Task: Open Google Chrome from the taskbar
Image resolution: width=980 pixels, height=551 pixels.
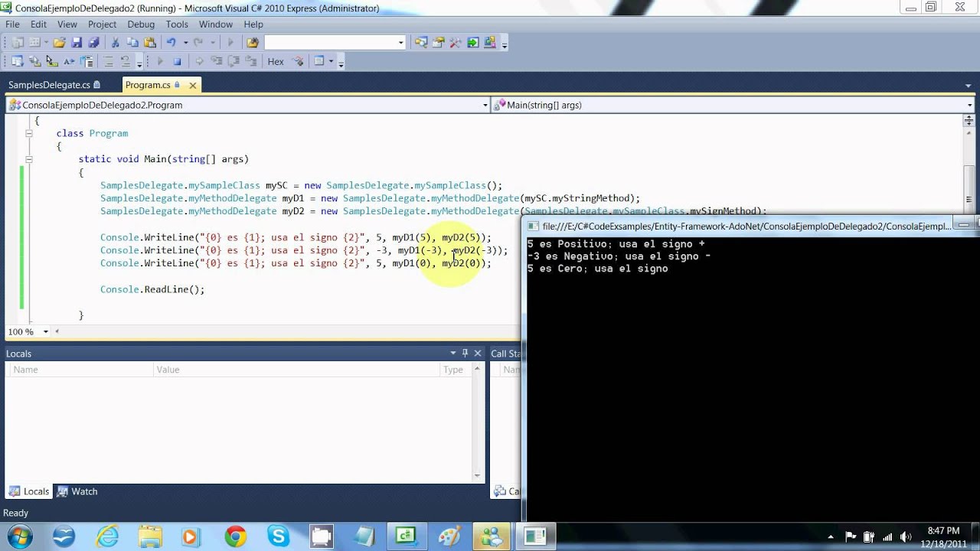Action: click(x=235, y=536)
